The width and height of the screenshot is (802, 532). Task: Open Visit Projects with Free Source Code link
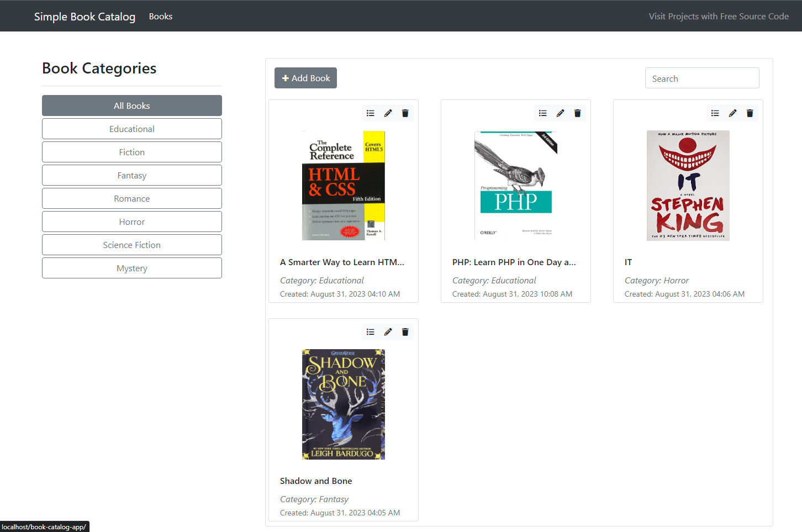[x=719, y=17]
